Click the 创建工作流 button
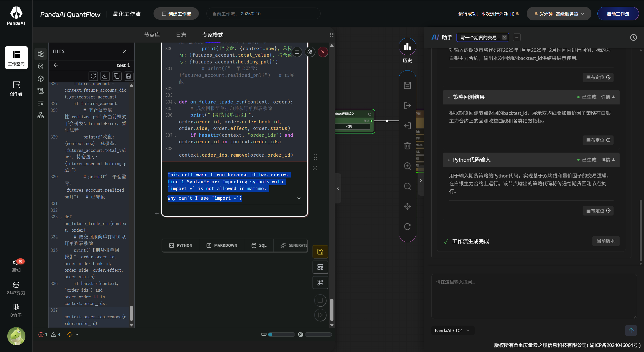The image size is (644, 352). click(x=176, y=14)
